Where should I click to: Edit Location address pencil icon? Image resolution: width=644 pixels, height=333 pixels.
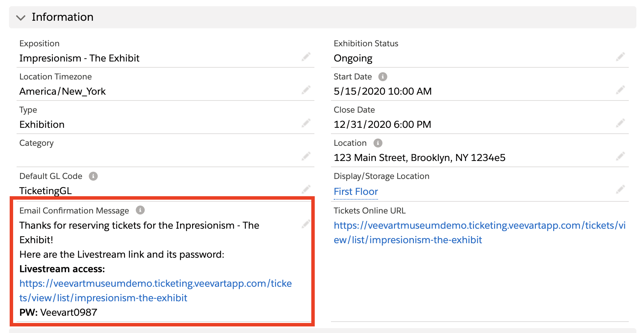click(620, 156)
